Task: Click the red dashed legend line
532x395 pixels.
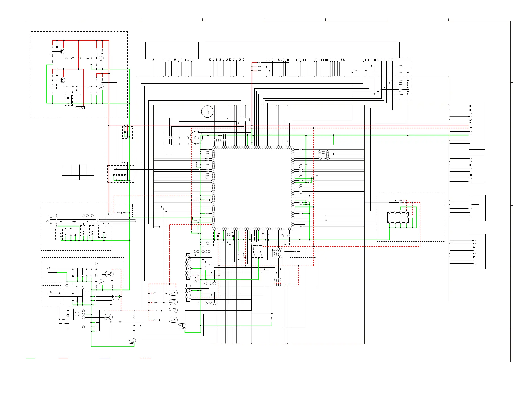Action: tap(145, 358)
